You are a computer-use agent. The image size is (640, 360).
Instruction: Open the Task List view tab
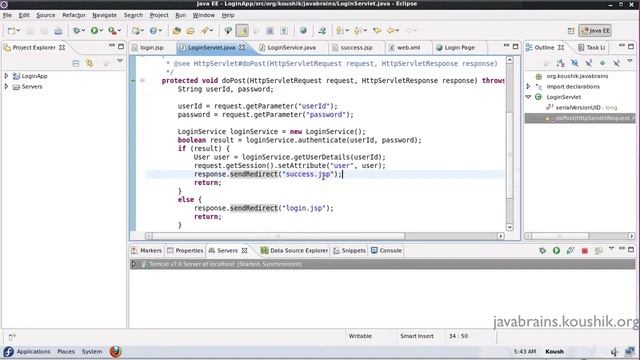coord(592,48)
